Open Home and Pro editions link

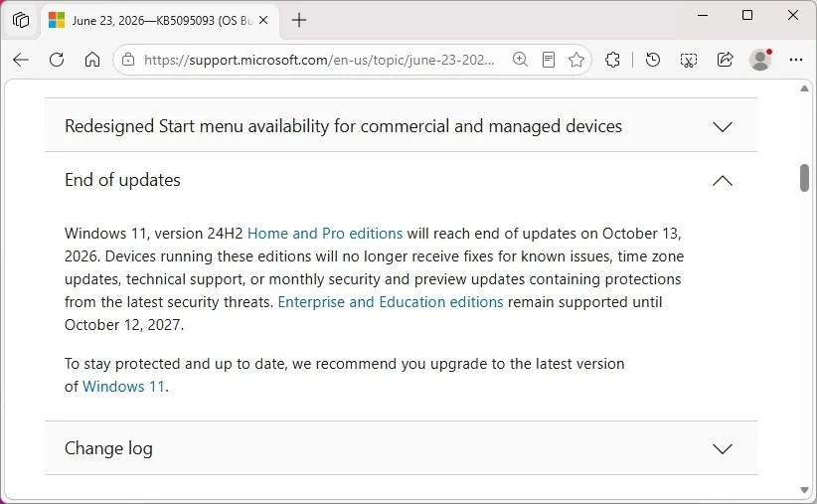325,234
